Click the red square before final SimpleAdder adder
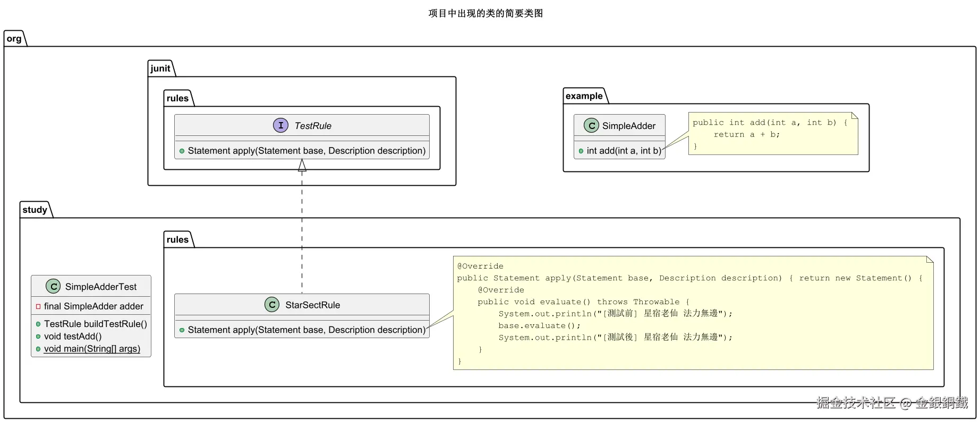The height and width of the screenshot is (422, 980). 38,306
